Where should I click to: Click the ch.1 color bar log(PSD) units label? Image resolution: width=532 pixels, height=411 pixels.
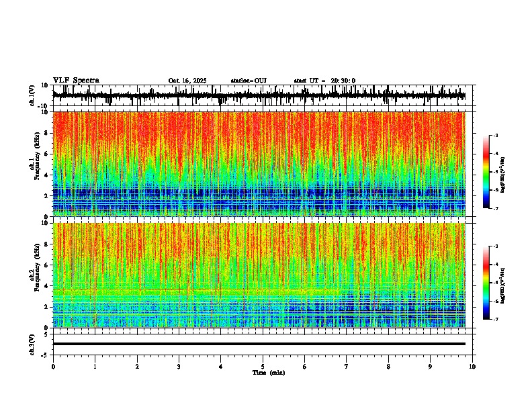point(503,175)
